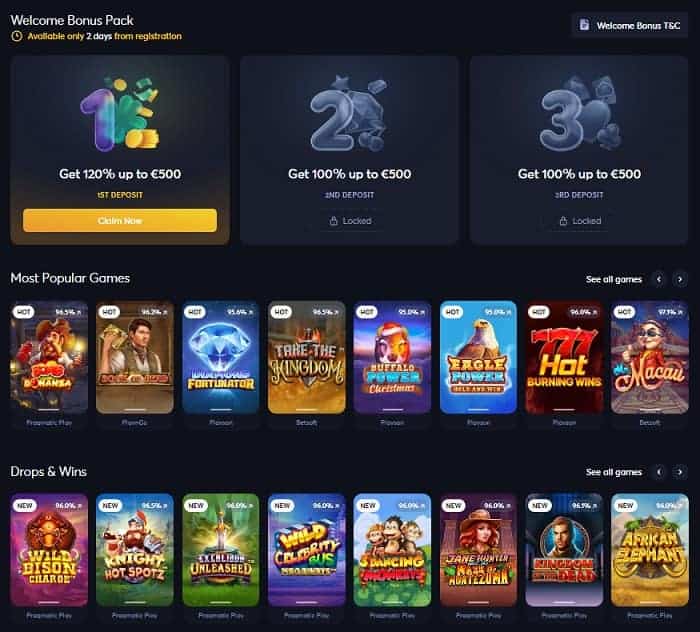Image resolution: width=700 pixels, height=632 pixels.
Task: Click the lock icon on 2nd deposit bonus
Action: 333,221
